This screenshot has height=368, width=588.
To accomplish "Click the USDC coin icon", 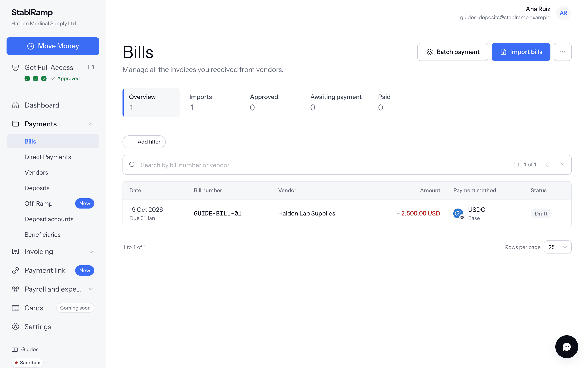I will point(458,213).
